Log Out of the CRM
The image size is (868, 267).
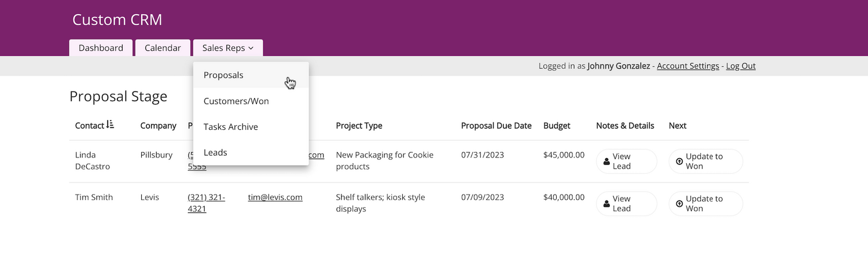point(741,66)
